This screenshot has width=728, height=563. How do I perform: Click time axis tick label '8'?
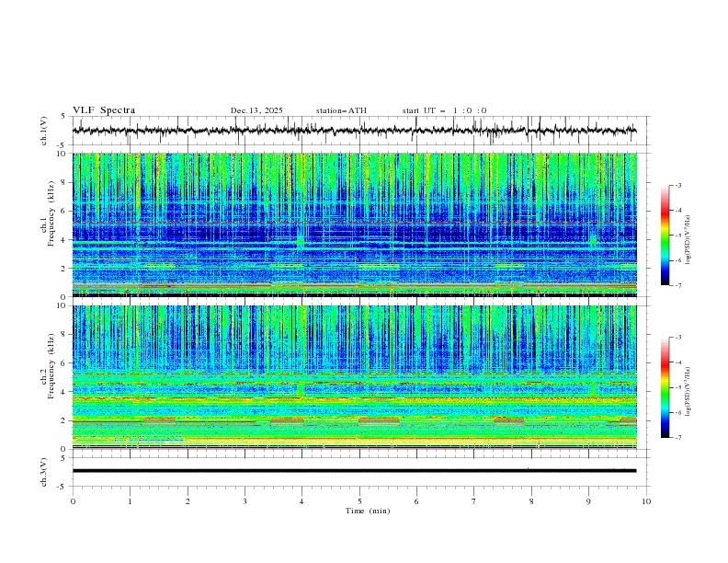[531, 501]
